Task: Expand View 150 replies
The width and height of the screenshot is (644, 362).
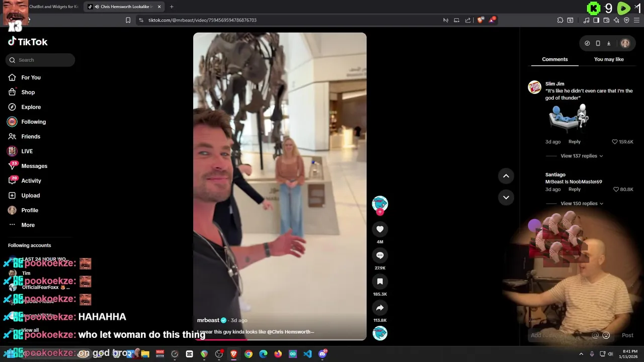Action: [582, 204]
